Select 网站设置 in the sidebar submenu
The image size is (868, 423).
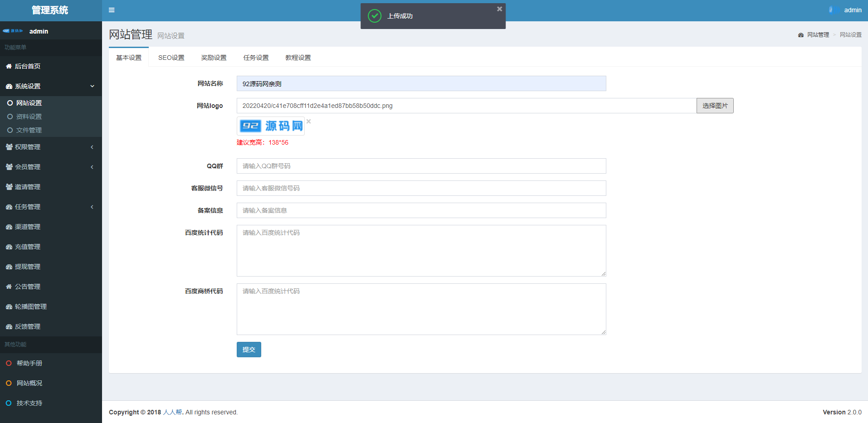(x=29, y=103)
